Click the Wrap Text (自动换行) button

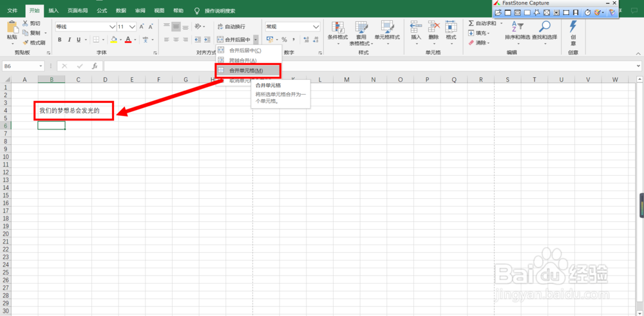click(231, 26)
